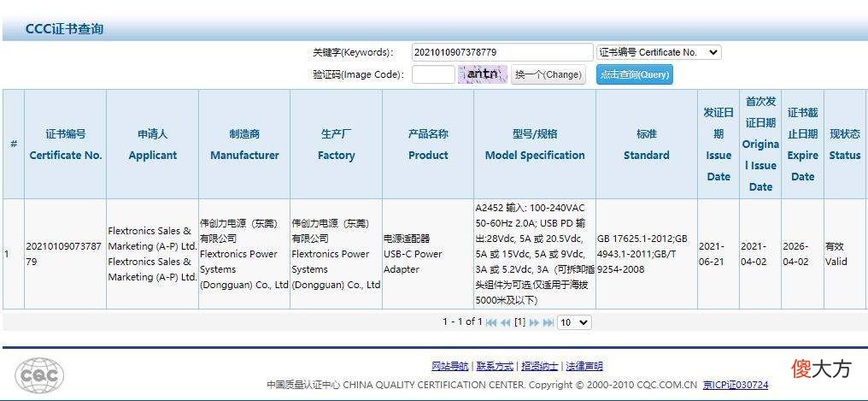Click the Expire Date column header
The height and width of the screenshot is (401, 868).
[803, 144]
